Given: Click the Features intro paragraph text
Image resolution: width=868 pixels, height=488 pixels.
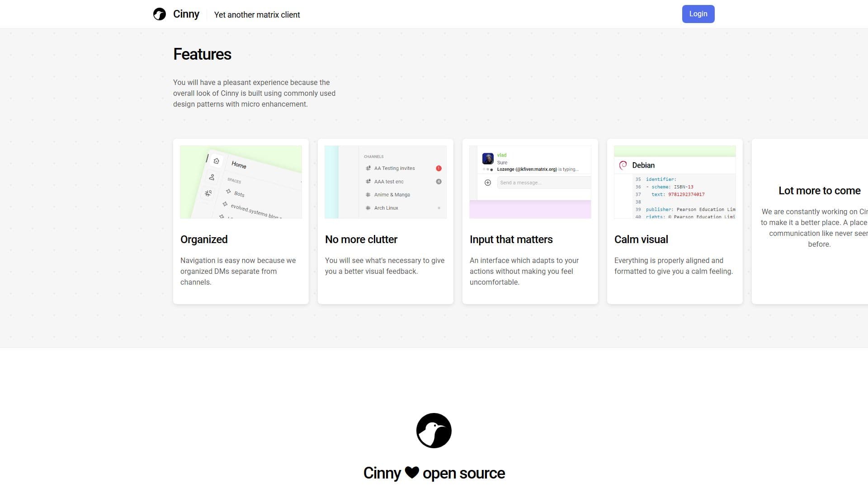Looking at the screenshot, I should pyautogui.click(x=255, y=93).
